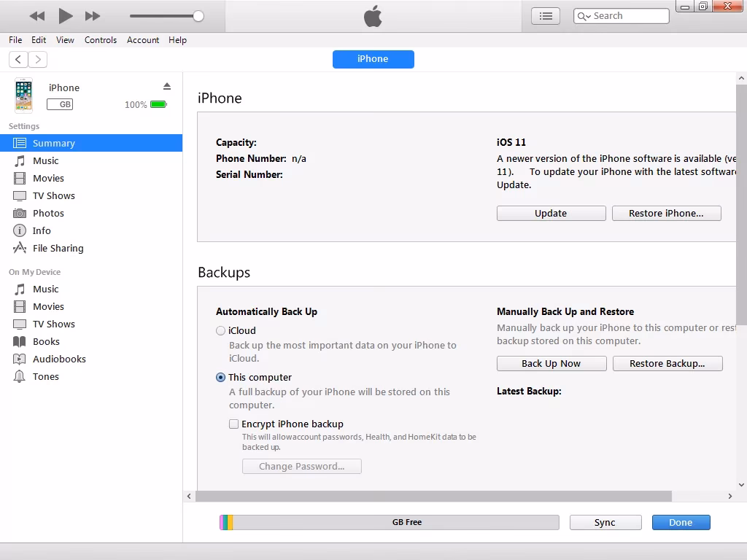Open Audiobooks under On My Device

pyautogui.click(x=58, y=359)
